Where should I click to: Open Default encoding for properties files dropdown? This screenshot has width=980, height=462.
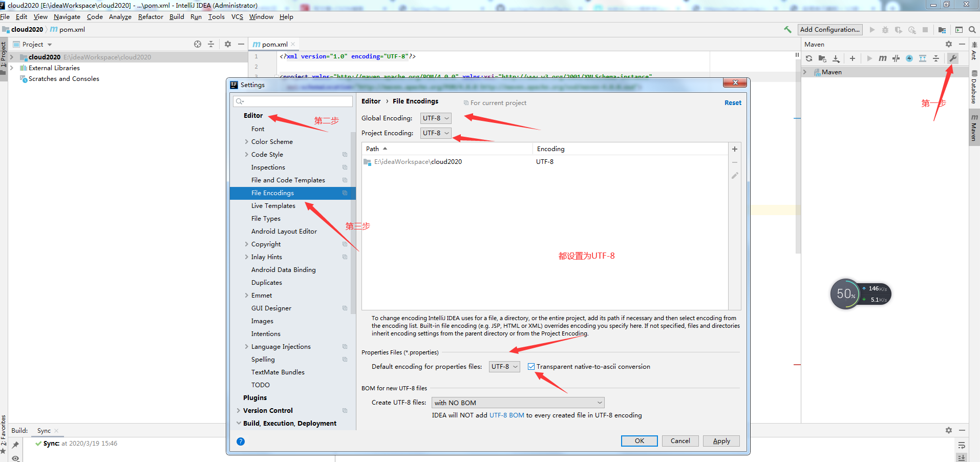coord(504,367)
